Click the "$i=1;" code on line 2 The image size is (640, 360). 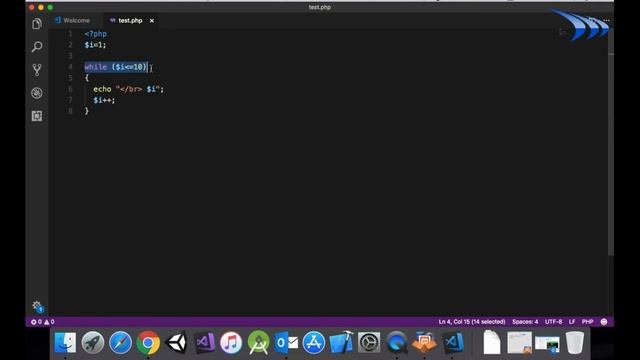point(95,45)
